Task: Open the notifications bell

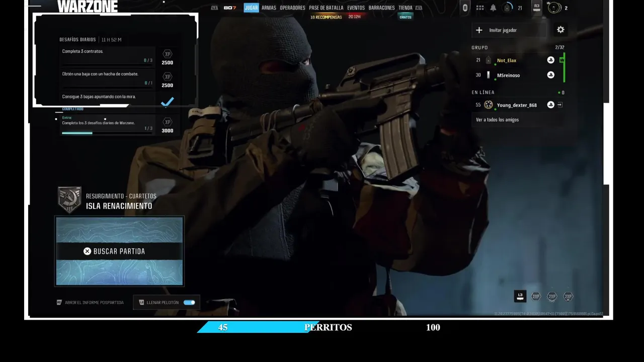Action: pos(493,8)
